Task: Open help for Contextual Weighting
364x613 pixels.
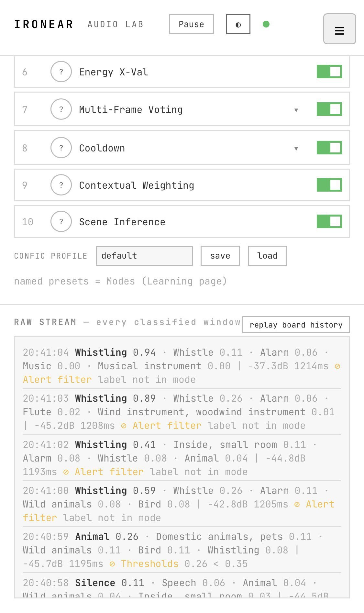Action: (x=61, y=185)
